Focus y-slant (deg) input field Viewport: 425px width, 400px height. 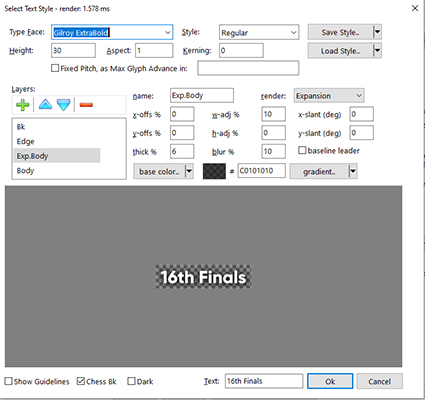click(362, 133)
